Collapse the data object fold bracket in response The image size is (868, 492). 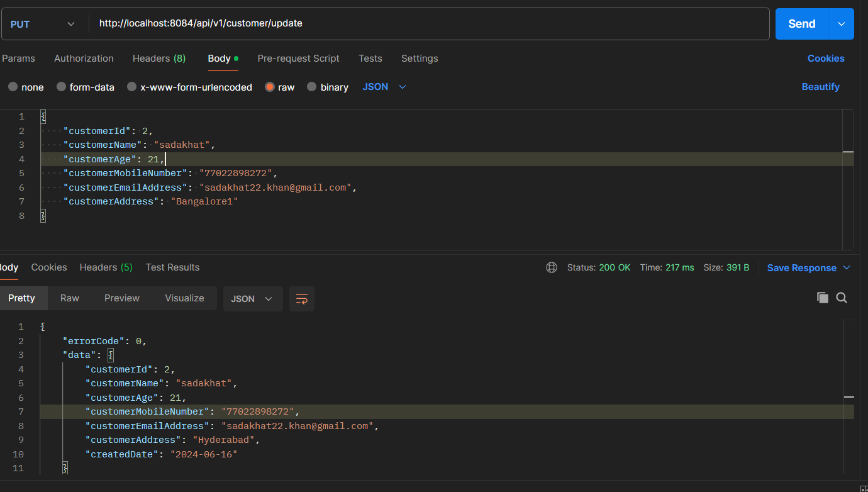[x=111, y=355]
